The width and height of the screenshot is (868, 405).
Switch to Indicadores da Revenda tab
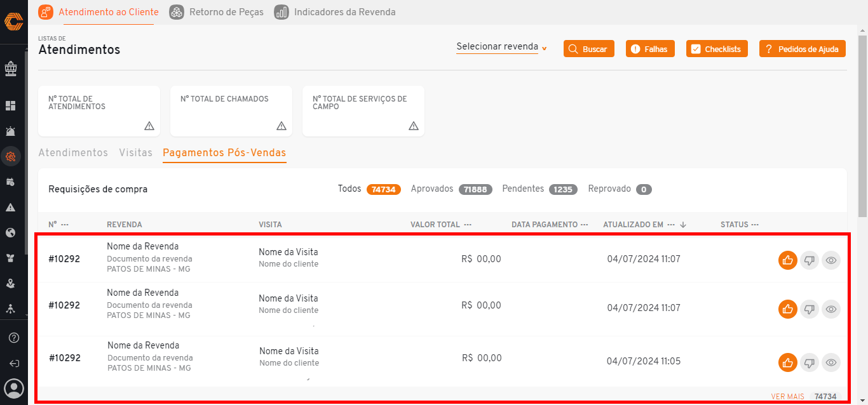tap(335, 12)
